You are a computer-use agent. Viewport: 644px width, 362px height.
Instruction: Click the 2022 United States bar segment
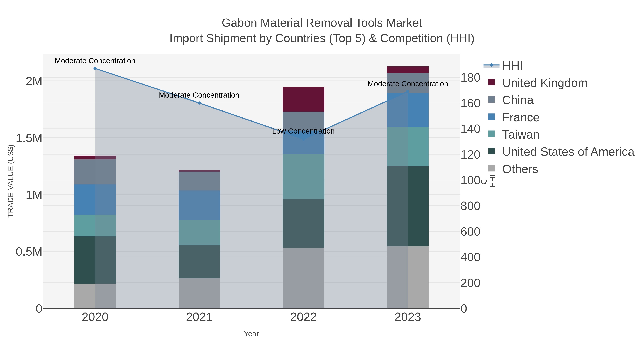point(304,223)
